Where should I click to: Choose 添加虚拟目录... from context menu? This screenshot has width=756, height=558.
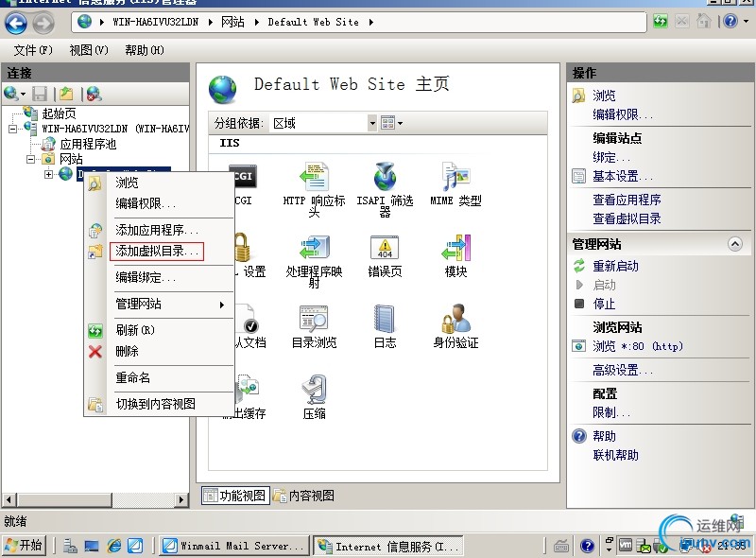click(157, 252)
